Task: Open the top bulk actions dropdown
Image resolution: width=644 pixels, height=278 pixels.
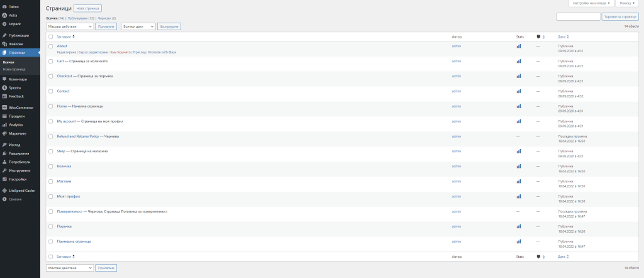Action: (x=70, y=26)
